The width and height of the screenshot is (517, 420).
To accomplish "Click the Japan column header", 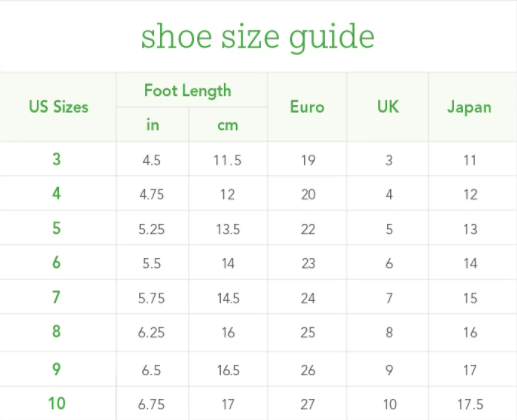I will [x=469, y=107].
